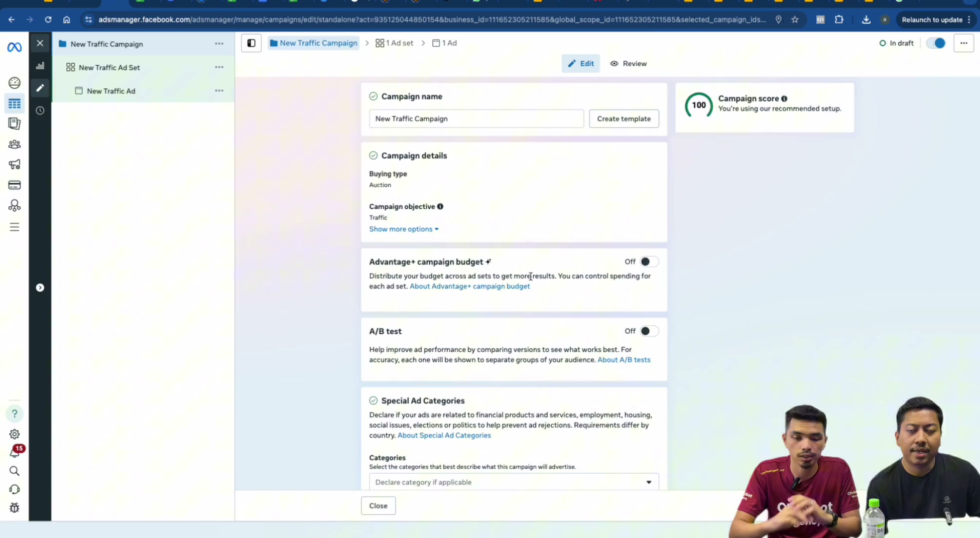Screen dimensions: 980x538
Task: Expand Show more options
Action: 404,229
